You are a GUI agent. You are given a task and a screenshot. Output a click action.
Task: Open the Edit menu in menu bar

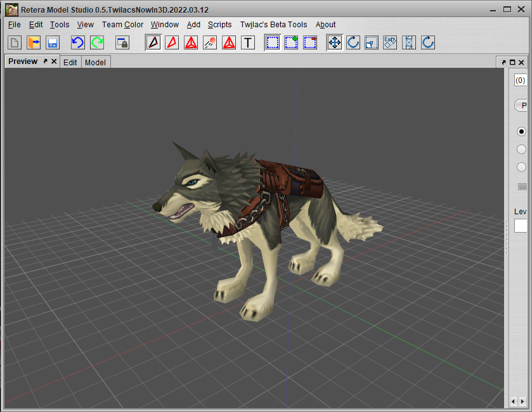[x=36, y=25]
